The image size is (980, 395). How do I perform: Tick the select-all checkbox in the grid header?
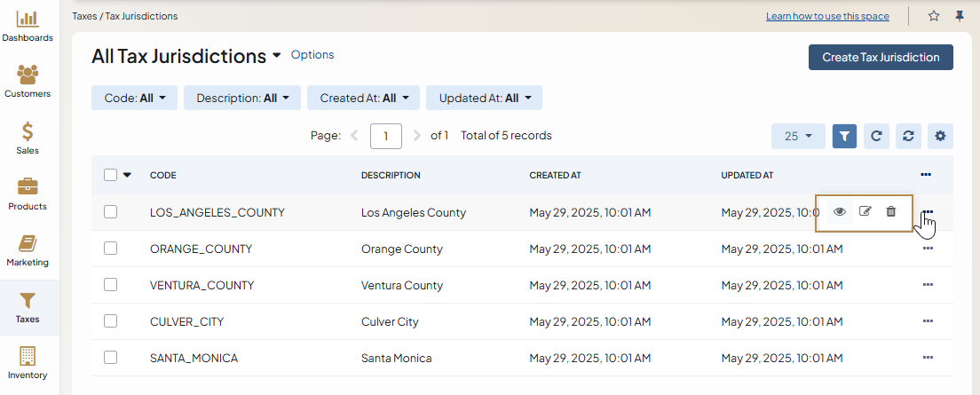111,175
